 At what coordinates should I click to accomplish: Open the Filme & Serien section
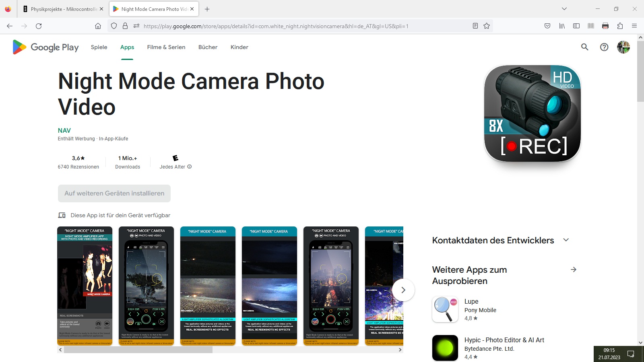[x=166, y=47]
